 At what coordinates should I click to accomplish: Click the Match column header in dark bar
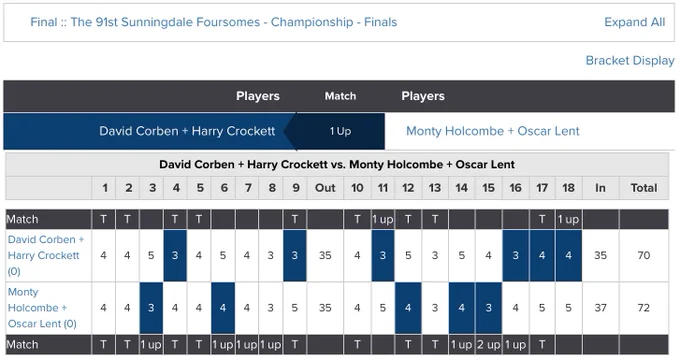pyautogui.click(x=340, y=96)
